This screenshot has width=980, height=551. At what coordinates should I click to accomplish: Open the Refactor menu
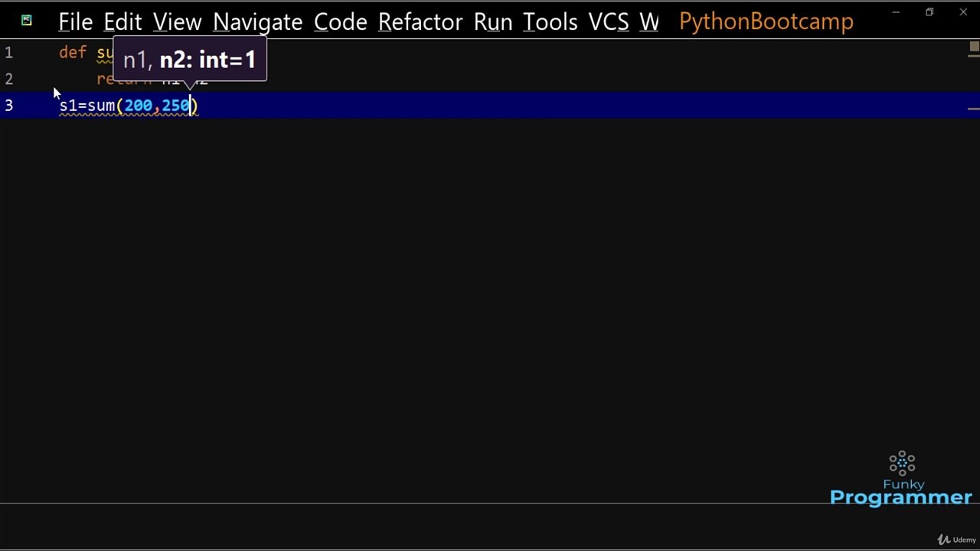[420, 22]
